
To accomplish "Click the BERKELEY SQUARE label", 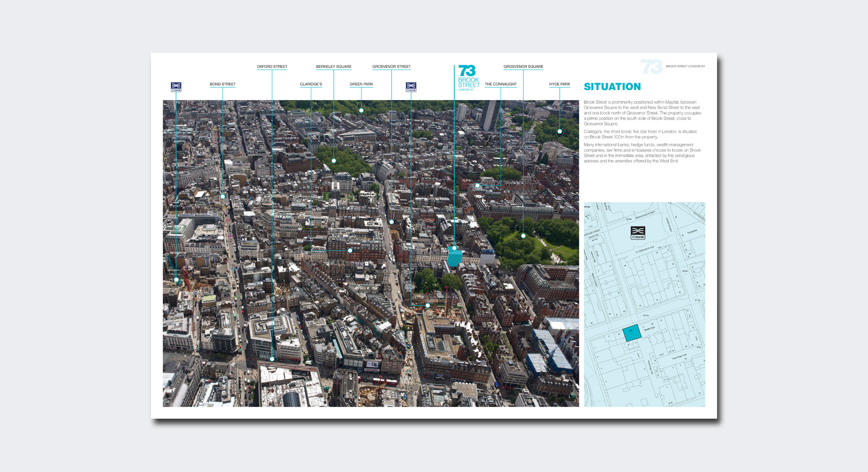I will 334,67.
